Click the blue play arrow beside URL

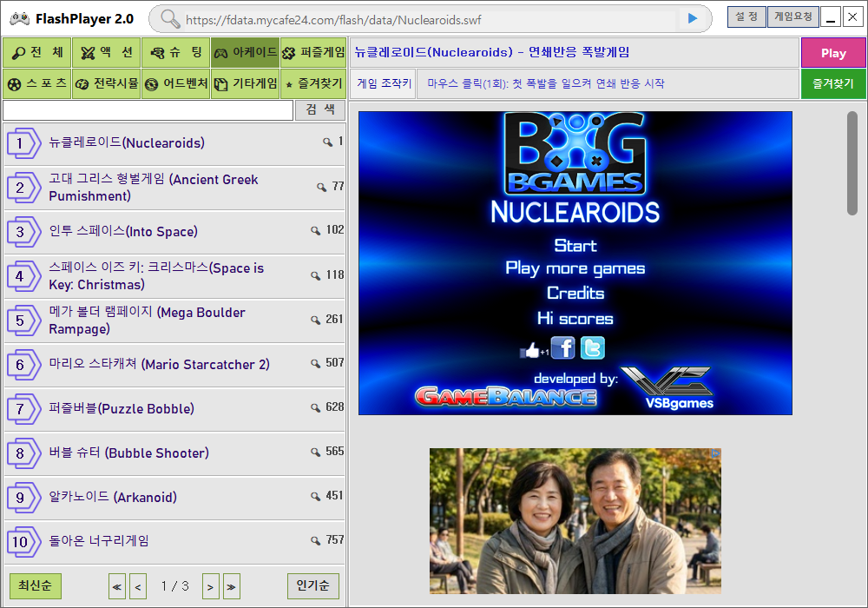tap(693, 19)
